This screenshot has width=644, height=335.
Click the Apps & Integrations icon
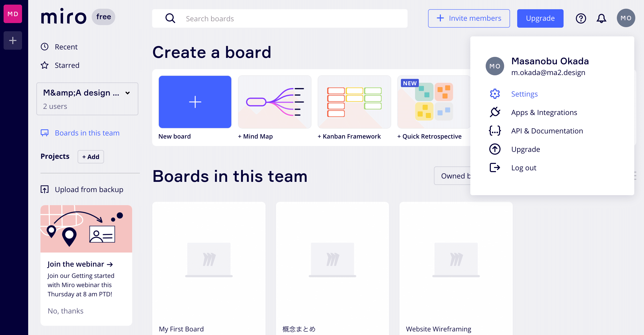click(495, 112)
